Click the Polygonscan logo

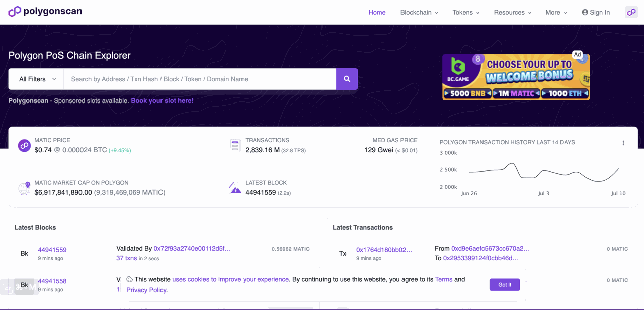pos(45,11)
